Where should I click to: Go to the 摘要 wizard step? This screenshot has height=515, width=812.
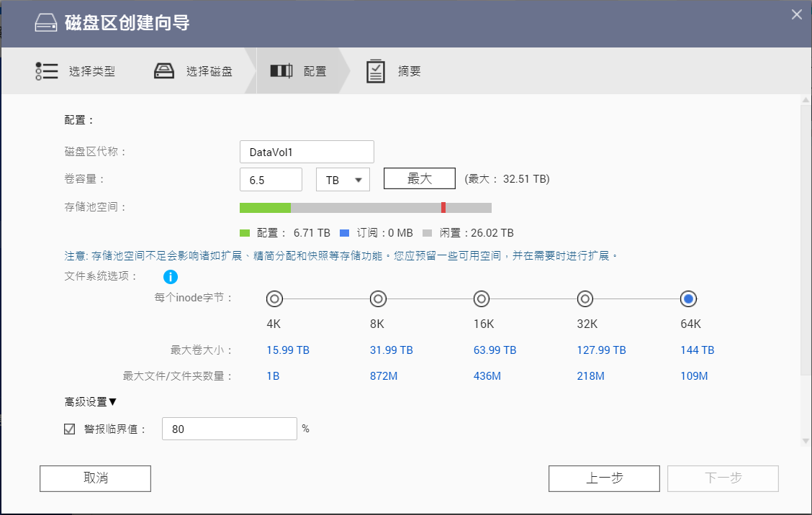click(409, 71)
